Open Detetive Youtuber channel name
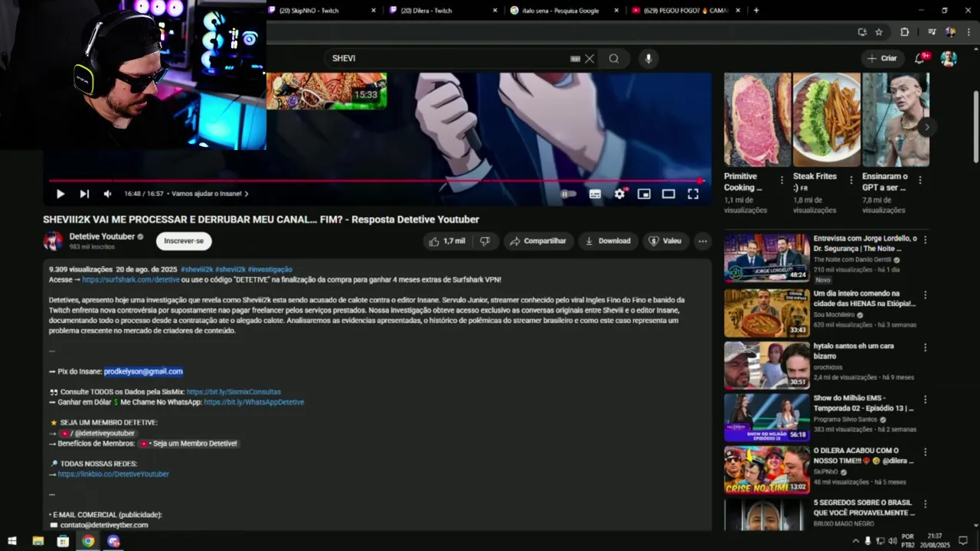The image size is (980, 551). point(102,236)
